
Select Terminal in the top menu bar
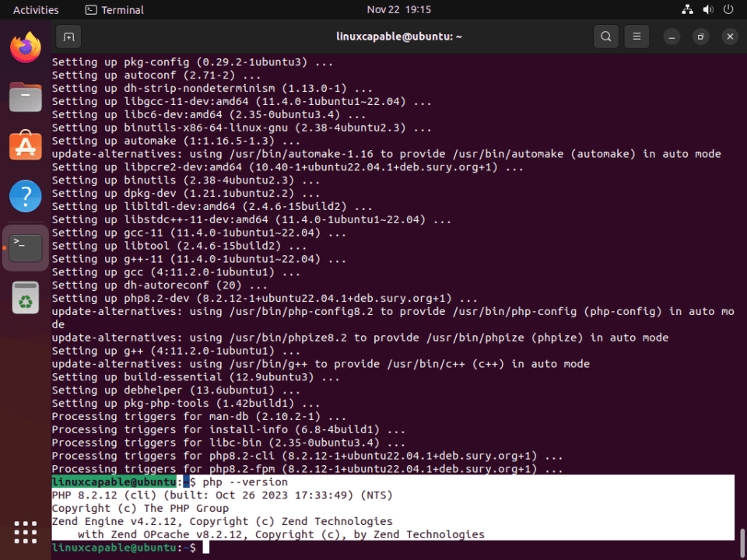point(114,10)
